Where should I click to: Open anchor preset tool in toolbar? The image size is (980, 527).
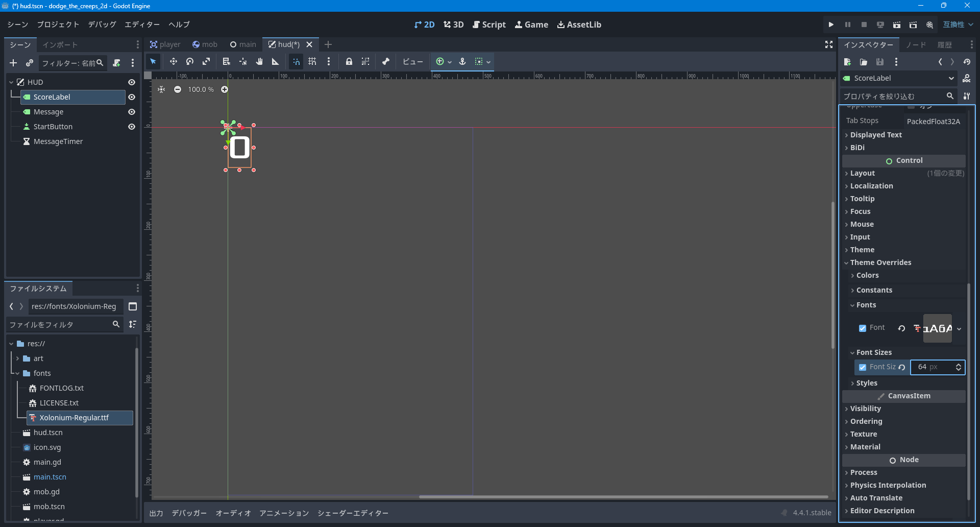462,62
